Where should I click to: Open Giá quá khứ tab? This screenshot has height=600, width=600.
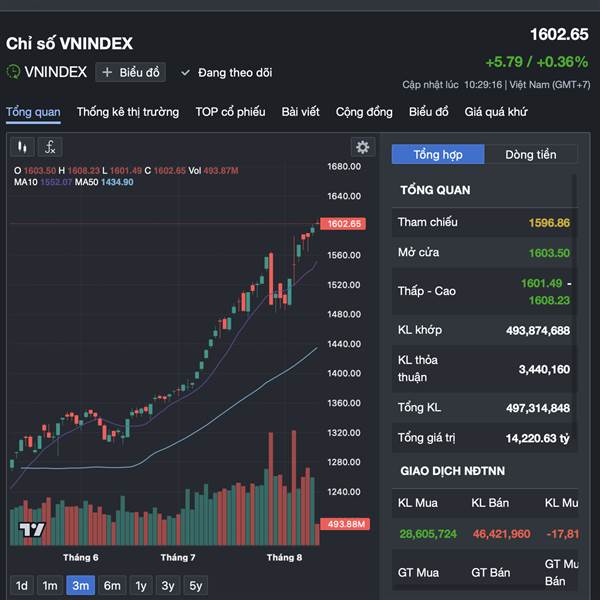coord(496,112)
